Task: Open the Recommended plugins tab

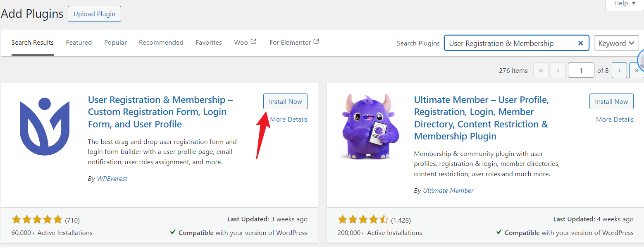Action: coord(161,42)
